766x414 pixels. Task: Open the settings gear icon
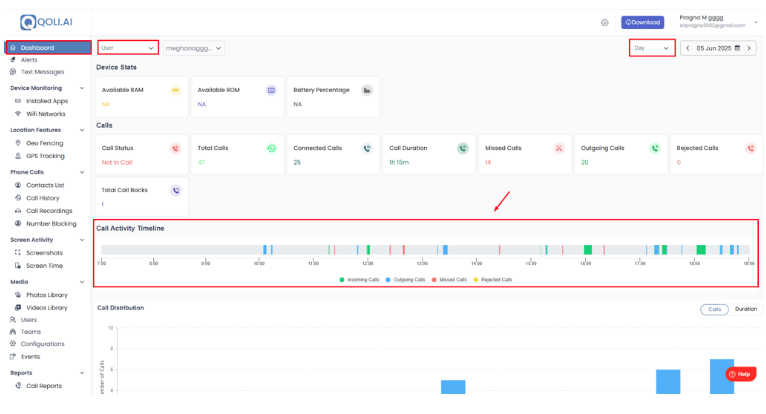[x=605, y=22]
